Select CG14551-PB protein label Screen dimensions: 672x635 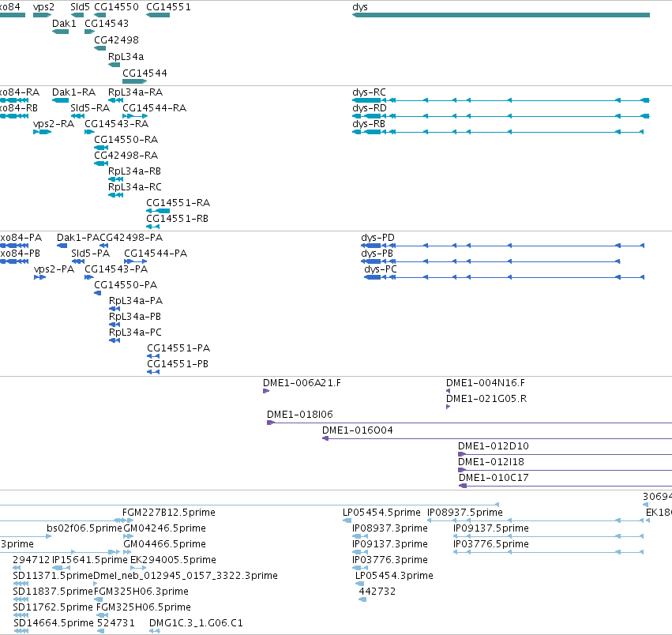coord(178,364)
